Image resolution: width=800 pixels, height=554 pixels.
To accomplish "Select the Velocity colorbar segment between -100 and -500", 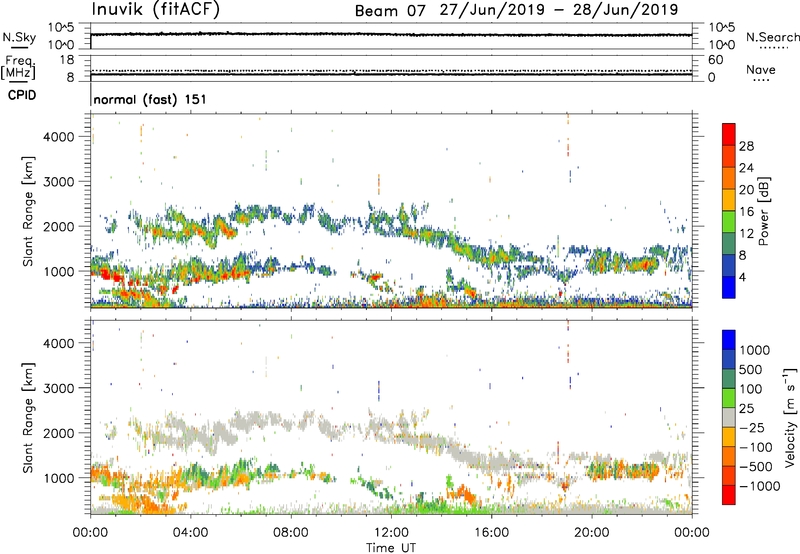I will coord(729,457).
